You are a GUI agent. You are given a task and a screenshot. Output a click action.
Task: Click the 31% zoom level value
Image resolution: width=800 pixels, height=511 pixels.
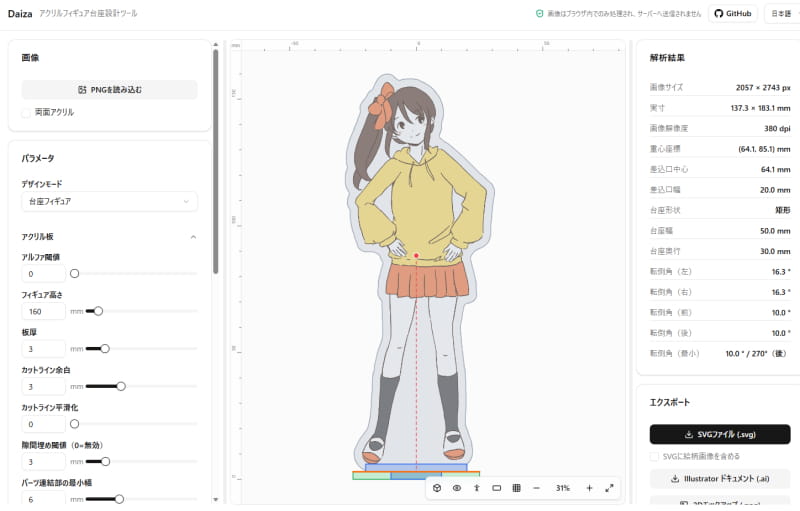tap(563, 488)
